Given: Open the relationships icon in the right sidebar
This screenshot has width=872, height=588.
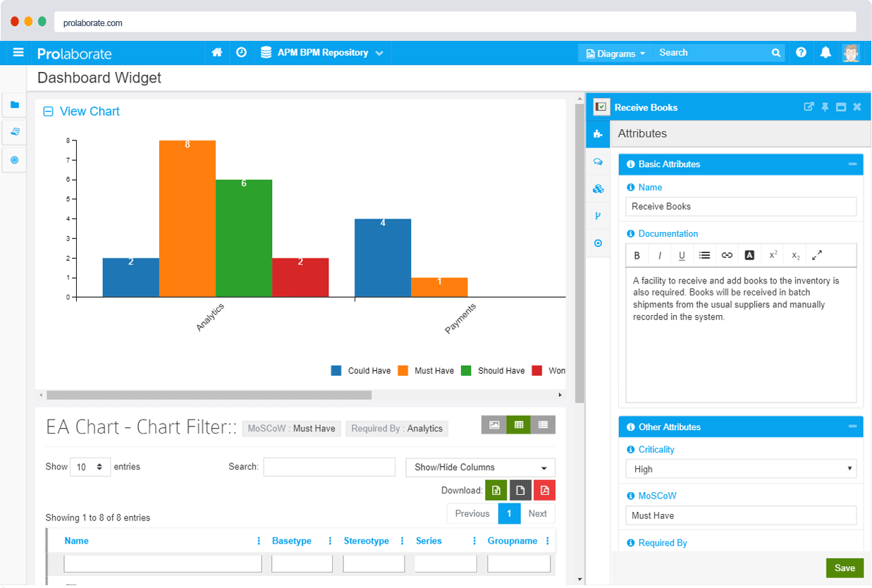Looking at the screenshot, I should 598,189.
